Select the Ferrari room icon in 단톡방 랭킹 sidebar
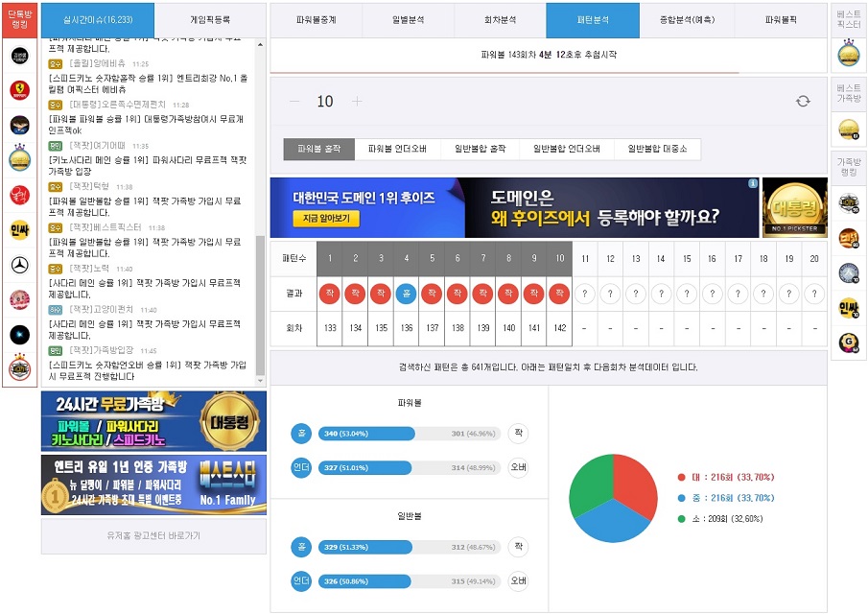Screen dimensions: 868x614 (x=21, y=92)
